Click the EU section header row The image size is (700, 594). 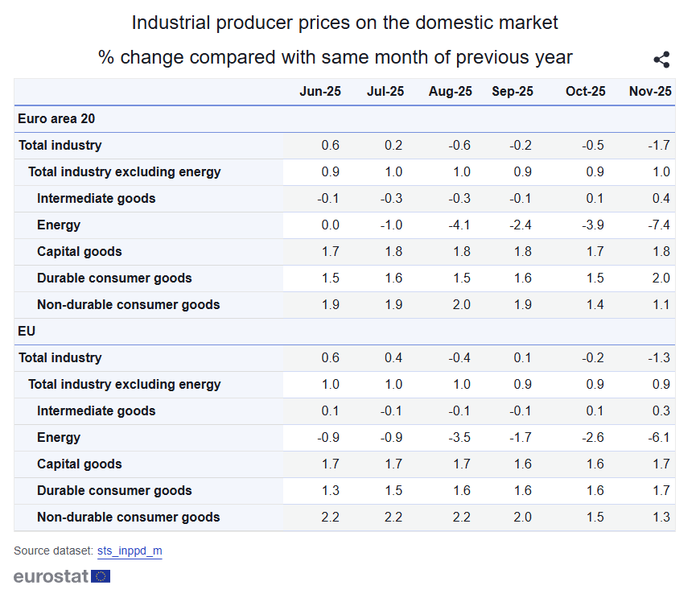pos(27,332)
